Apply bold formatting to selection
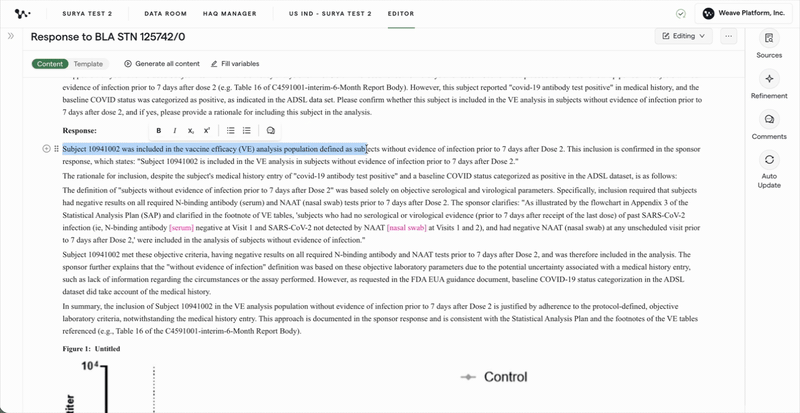The image size is (800, 413). [x=159, y=131]
